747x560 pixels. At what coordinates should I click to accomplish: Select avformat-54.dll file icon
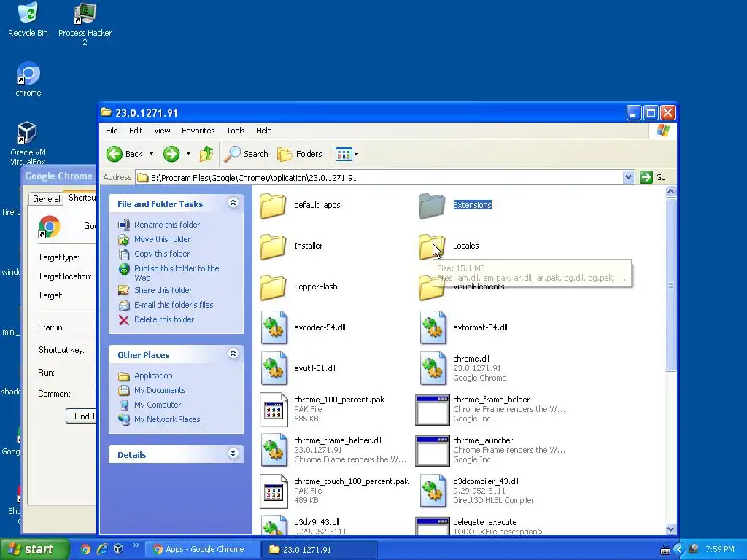point(433,327)
